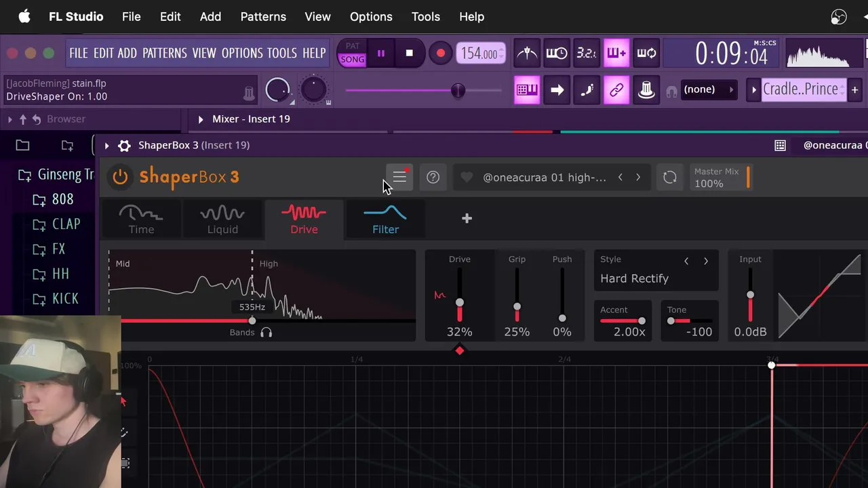Screen dimensions: 868x488
Task: Open the PATTERNS toolbar menu
Action: click(165, 53)
